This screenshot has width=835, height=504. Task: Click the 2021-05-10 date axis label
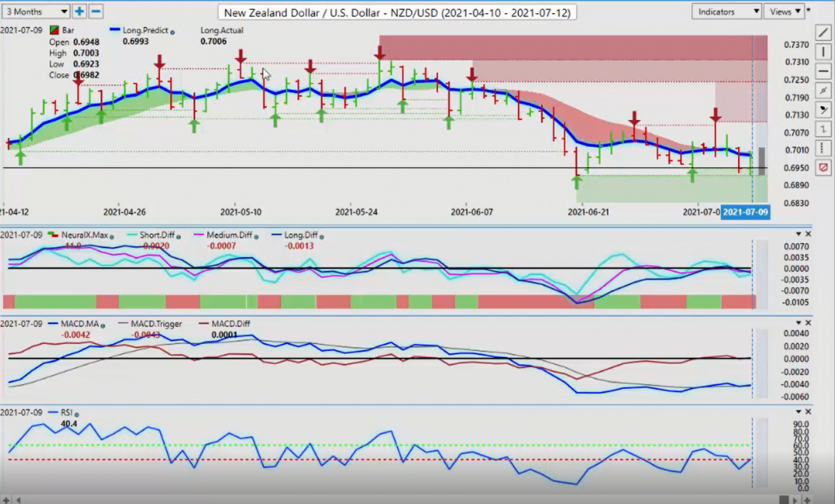point(241,212)
